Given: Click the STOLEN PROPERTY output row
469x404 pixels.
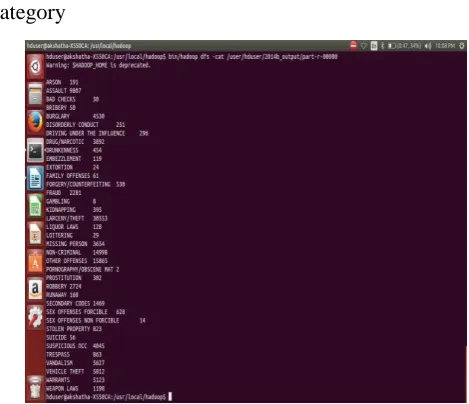Looking at the screenshot, I should click(x=74, y=328).
